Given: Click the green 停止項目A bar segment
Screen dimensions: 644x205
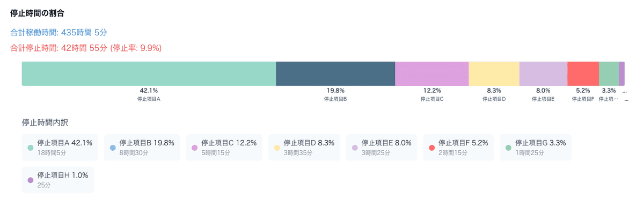Looking at the screenshot, I should pyautogui.click(x=149, y=74).
